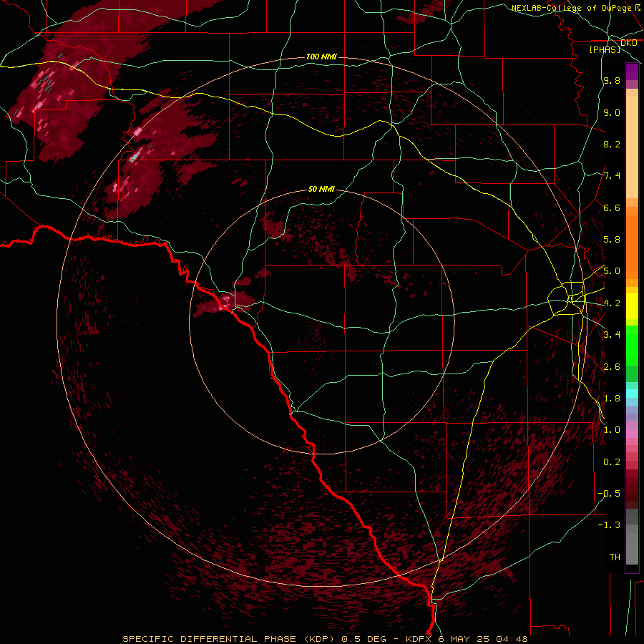The width and height of the screenshot is (644, 644).
Task: Click the "[PHAS]" color scale unit label
Action: [605, 49]
